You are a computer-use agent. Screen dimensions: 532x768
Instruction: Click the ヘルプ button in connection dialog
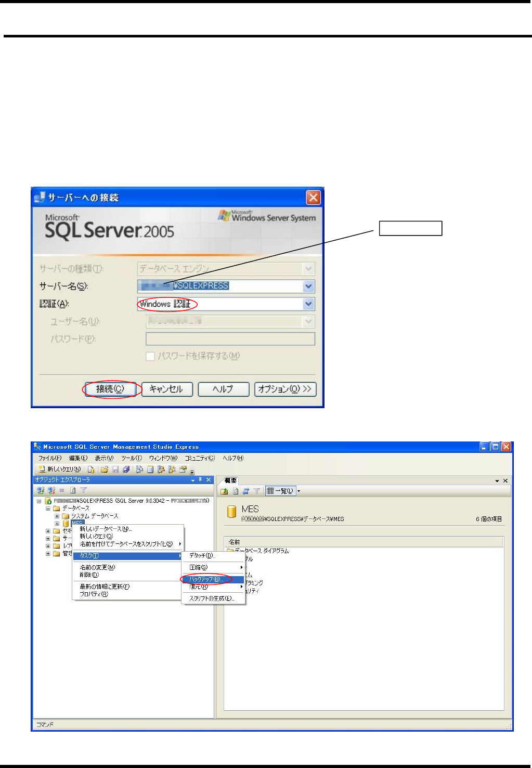click(x=224, y=389)
